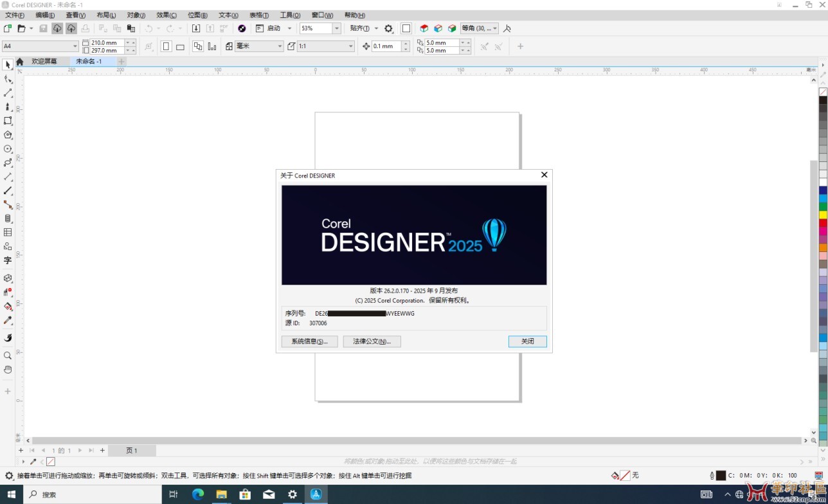Pick the red swatch in color palette

pyautogui.click(x=823, y=223)
